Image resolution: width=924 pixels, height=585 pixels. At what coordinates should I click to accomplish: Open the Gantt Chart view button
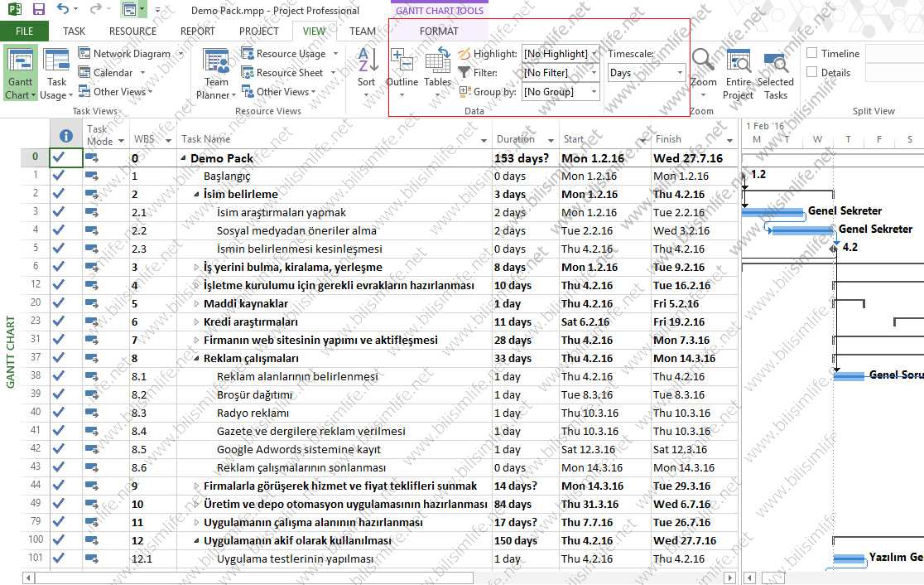21,74
